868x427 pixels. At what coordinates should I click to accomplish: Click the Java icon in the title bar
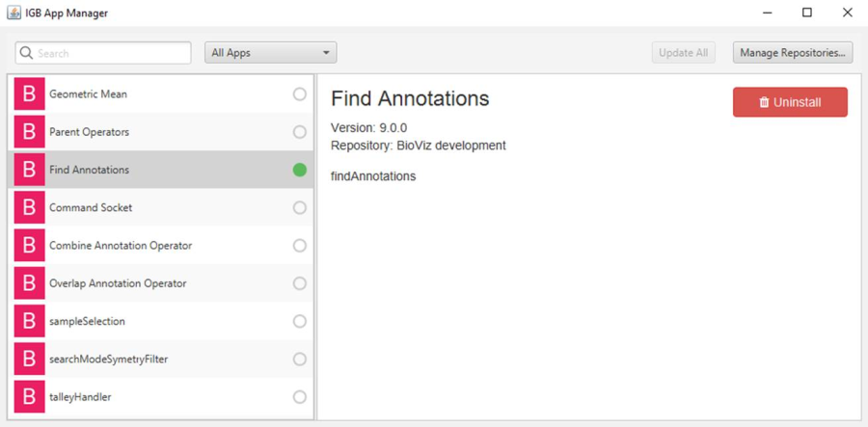[x=14, y=13]
